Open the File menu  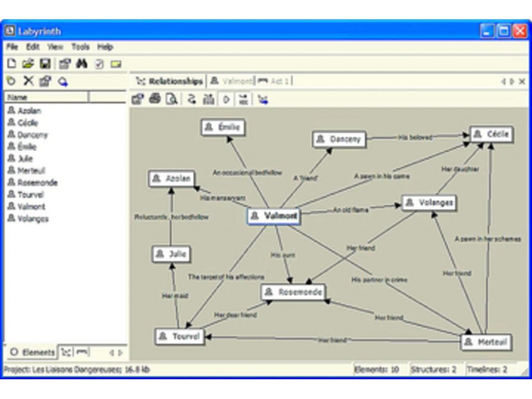point(12,47)
